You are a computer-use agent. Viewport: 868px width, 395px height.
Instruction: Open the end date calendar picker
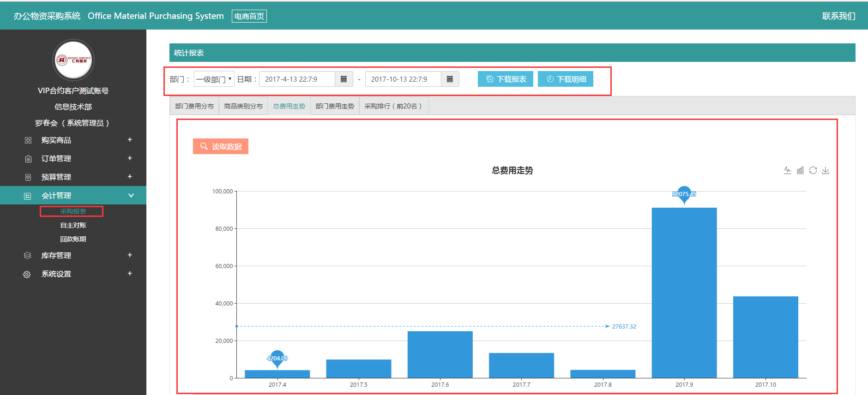tap(450, 79)
